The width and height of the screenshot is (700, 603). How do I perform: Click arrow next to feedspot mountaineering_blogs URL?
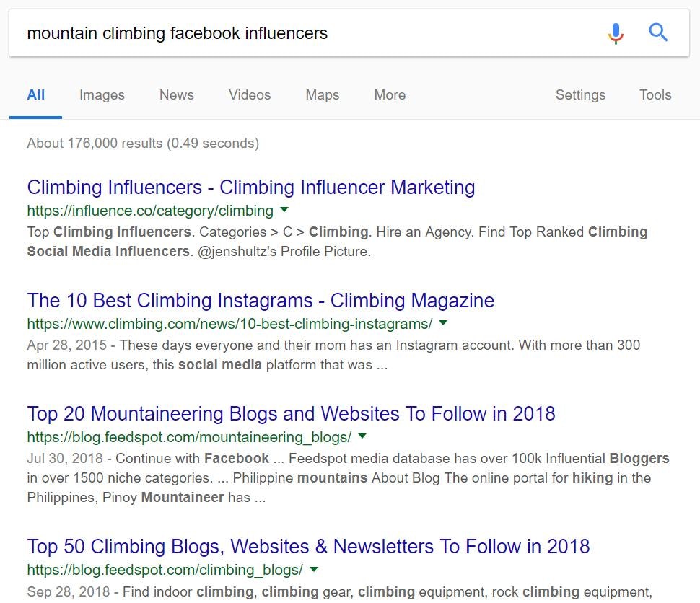[x=362, y=436]
